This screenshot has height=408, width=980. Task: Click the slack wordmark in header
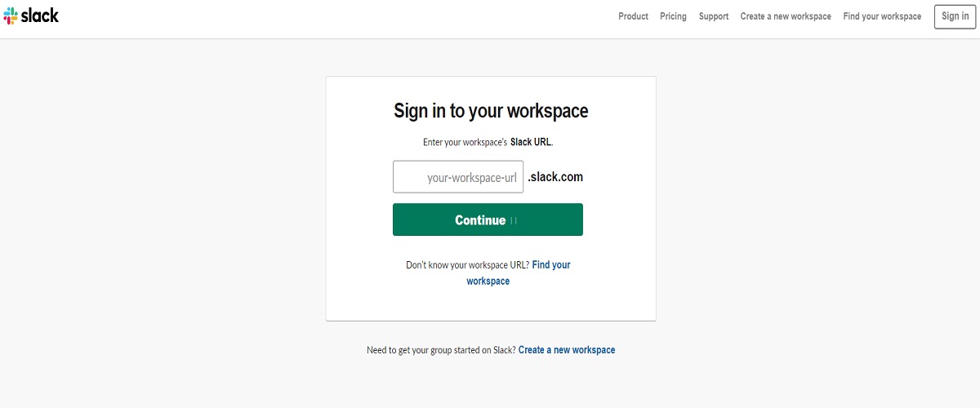pos(40,16)
